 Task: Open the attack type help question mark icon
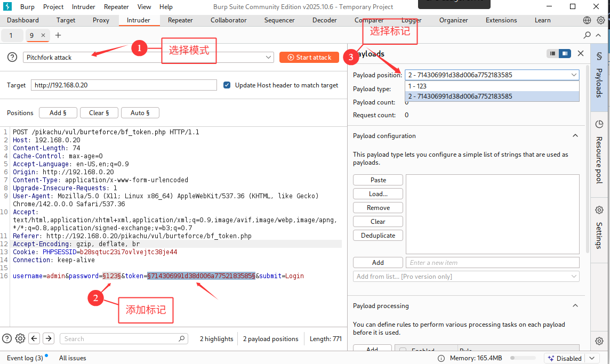coord(12,57)
